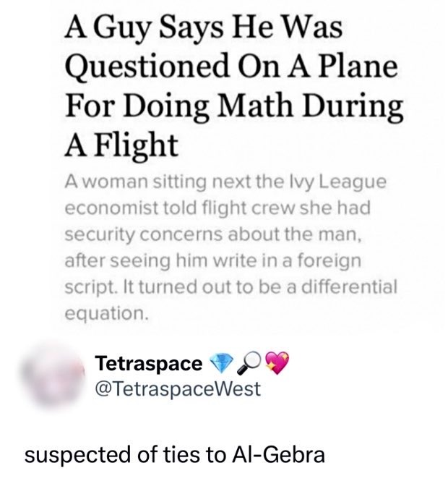Click the word 'Math' in the headline
This screenshot has width=448, height=489.
[254, 105]
